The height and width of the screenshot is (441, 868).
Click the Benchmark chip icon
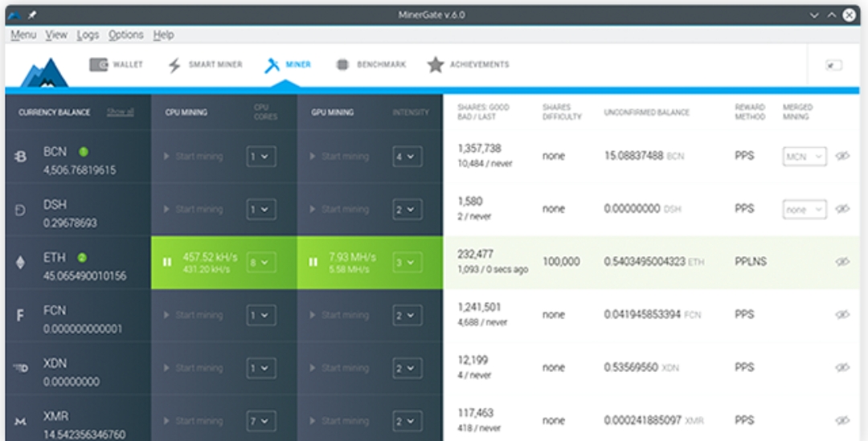pos(342,65)
